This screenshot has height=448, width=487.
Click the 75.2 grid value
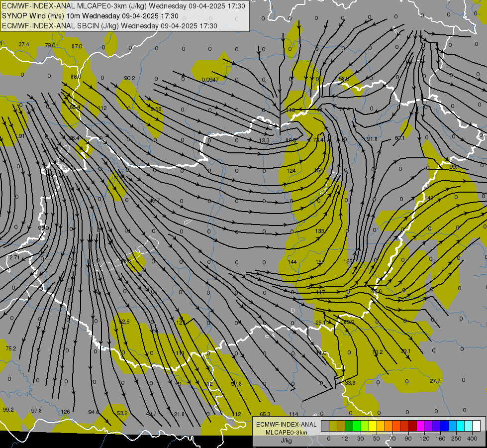[x=11, y=348]
